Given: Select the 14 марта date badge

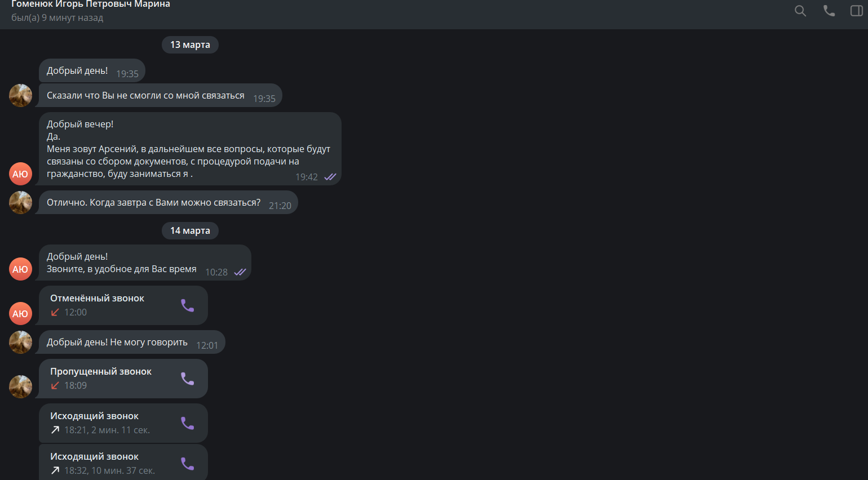Looking at the screenshot, I should (190, 230).
